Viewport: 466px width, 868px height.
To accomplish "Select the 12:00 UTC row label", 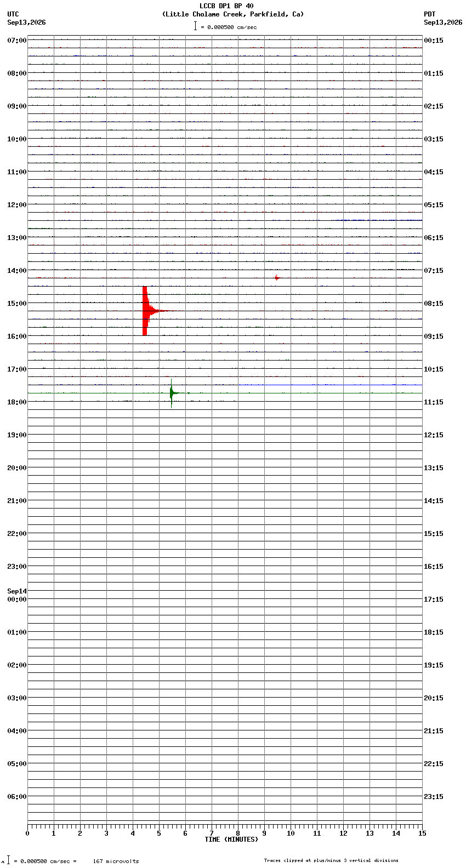I will [x=17, y=205].
